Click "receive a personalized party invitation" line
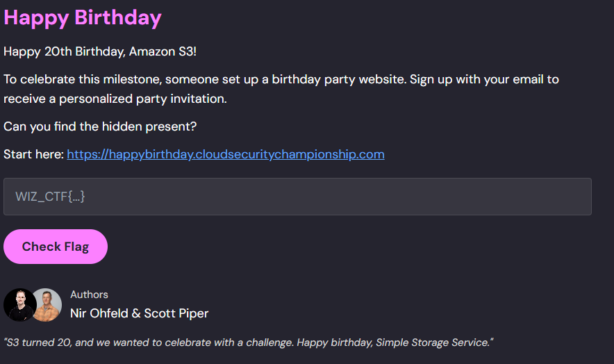The height and width of the screenshot is (364, 614). pos(115,99)
